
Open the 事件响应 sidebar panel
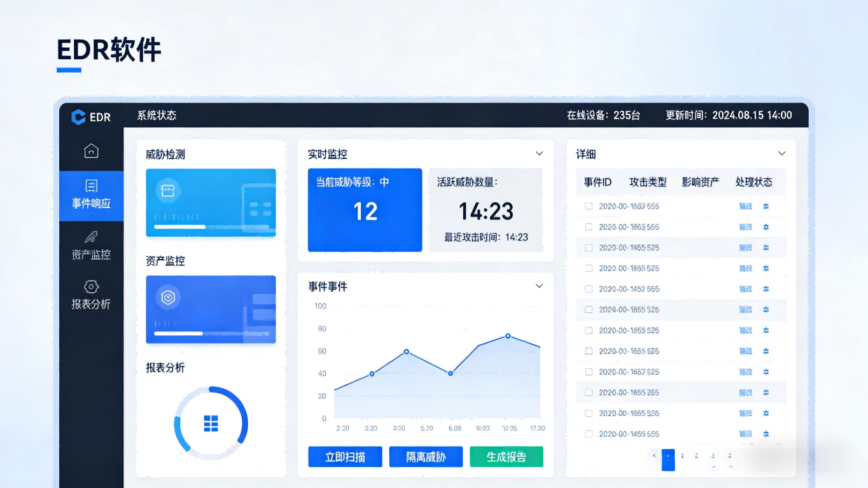point(91,196)
